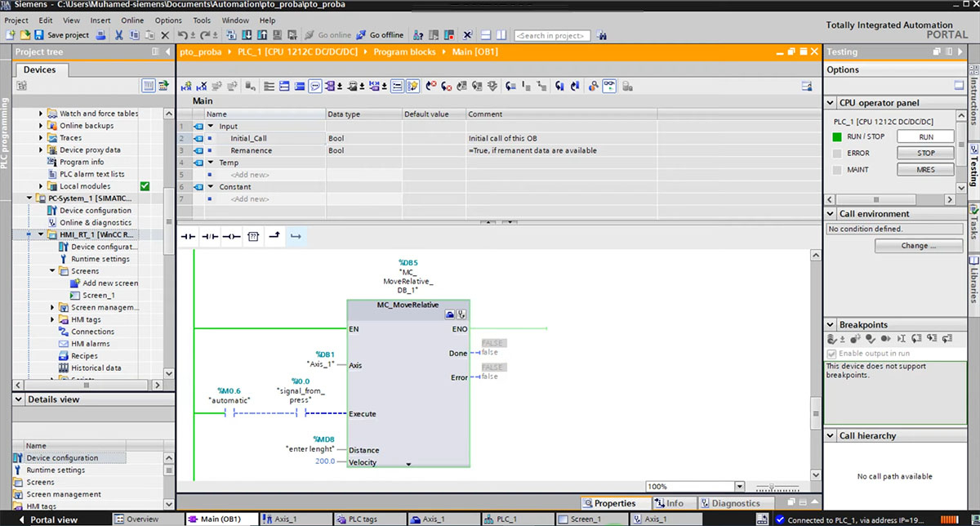This screenshot has height=526, width=980.
Task: Tick the Enable output in run checkbox
Action: [832, 353]
